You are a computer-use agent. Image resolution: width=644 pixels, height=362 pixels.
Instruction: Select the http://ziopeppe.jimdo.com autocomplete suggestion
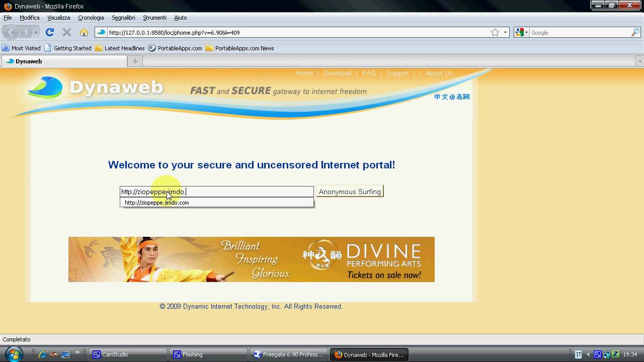217,203
